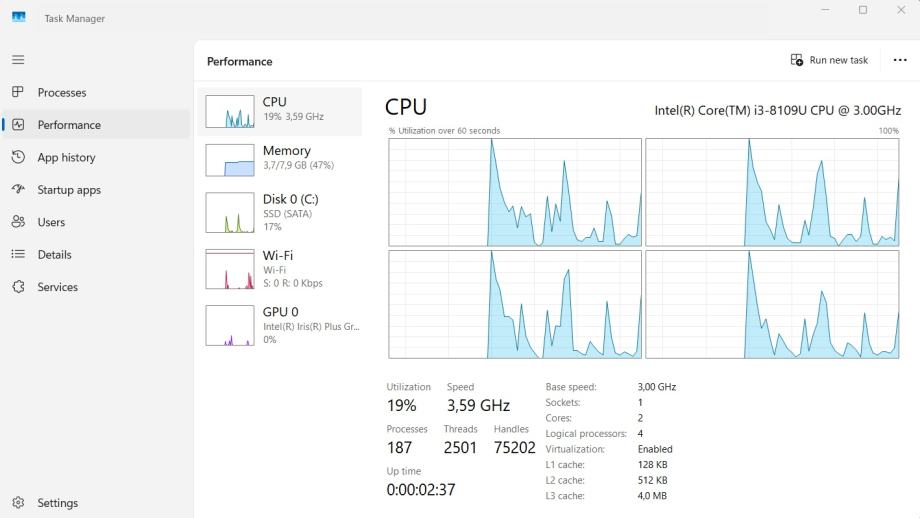Click the Run new task button
The height and width of the screenshot is (518, 920).
[x=829, y=60]
